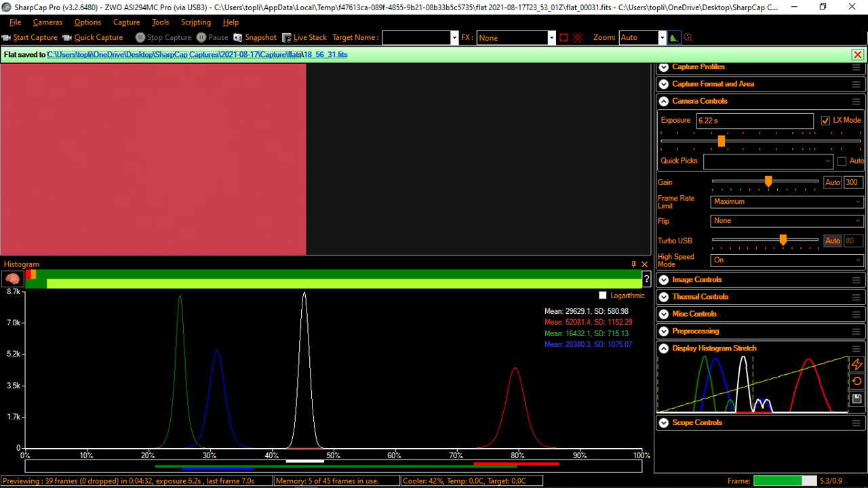The width and height of the screenshot is (868, 488).
Task: Expand the Preprocessing section
Action: point(663,331)
